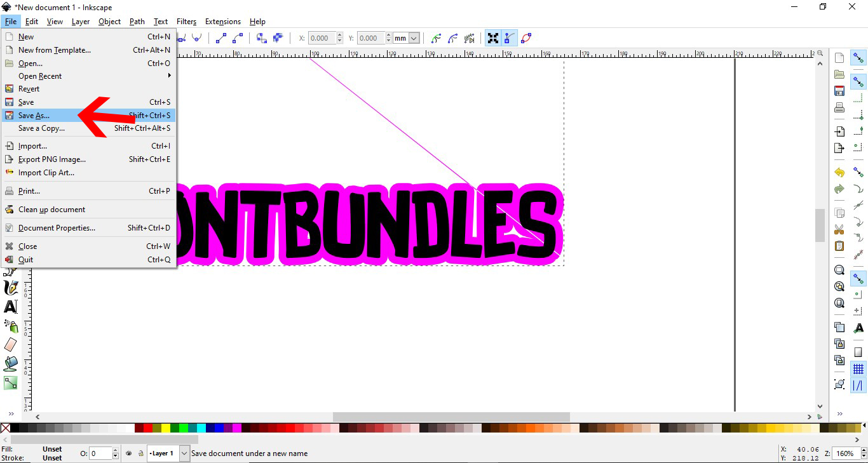Toggle snap to grids button
The width and height of the screenshot is (868, 463).
click(x=858, y=369)
